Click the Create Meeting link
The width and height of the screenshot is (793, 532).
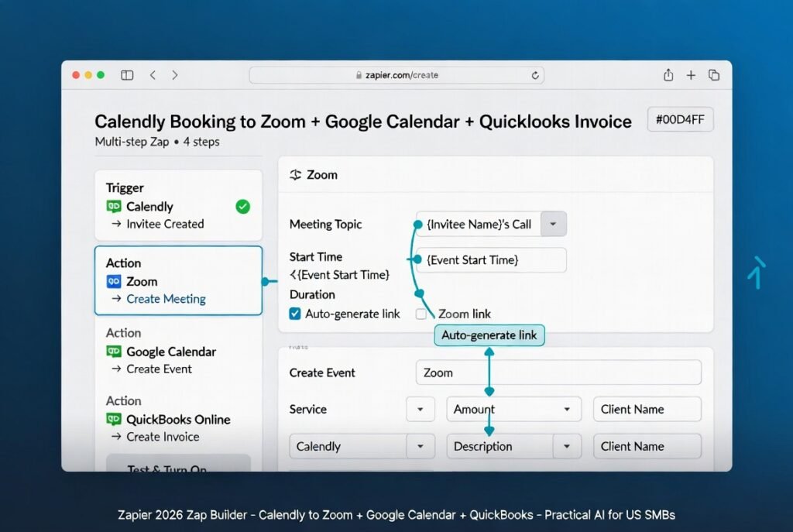point(166,299)
